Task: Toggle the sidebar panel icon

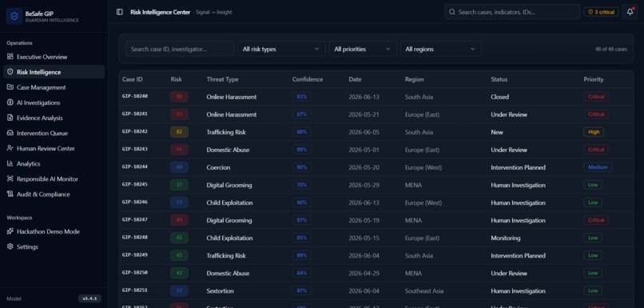Action: pos(120,12)
